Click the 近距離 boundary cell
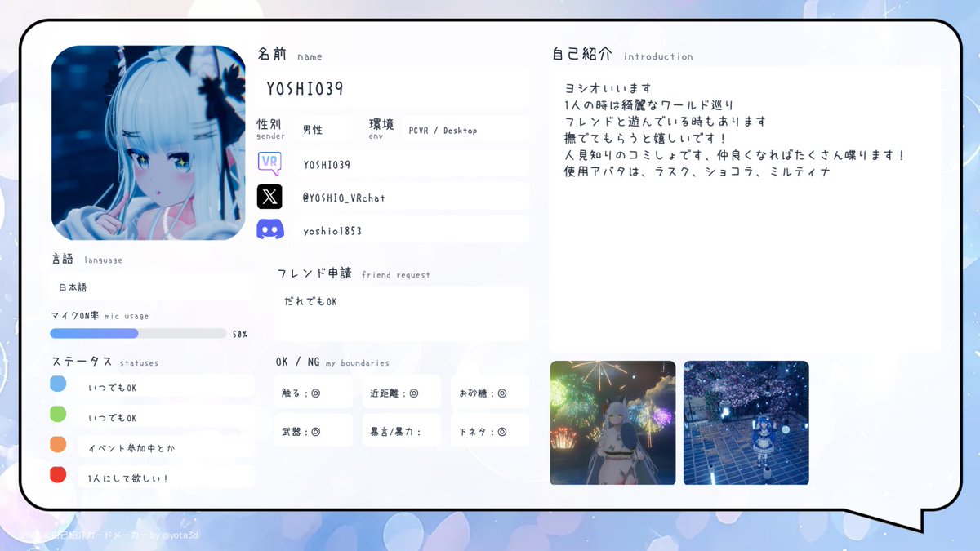 point(402,392)
